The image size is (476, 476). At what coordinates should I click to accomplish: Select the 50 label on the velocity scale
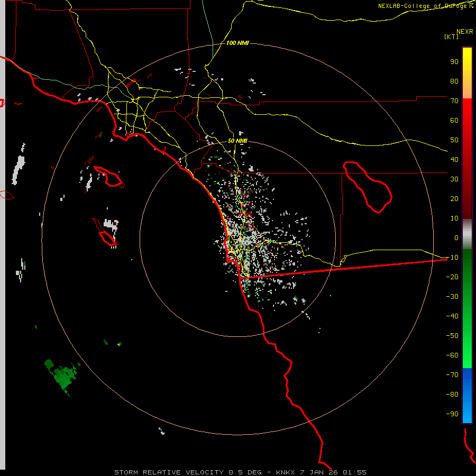click(454, 140)
